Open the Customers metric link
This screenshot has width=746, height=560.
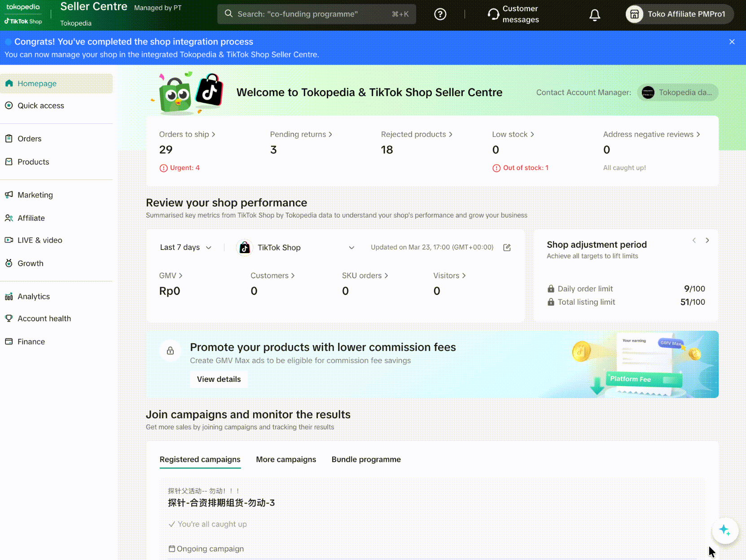pos(272,276)
